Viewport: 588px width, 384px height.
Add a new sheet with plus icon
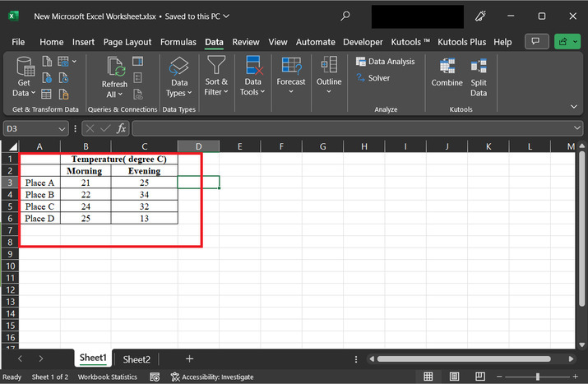189,359
